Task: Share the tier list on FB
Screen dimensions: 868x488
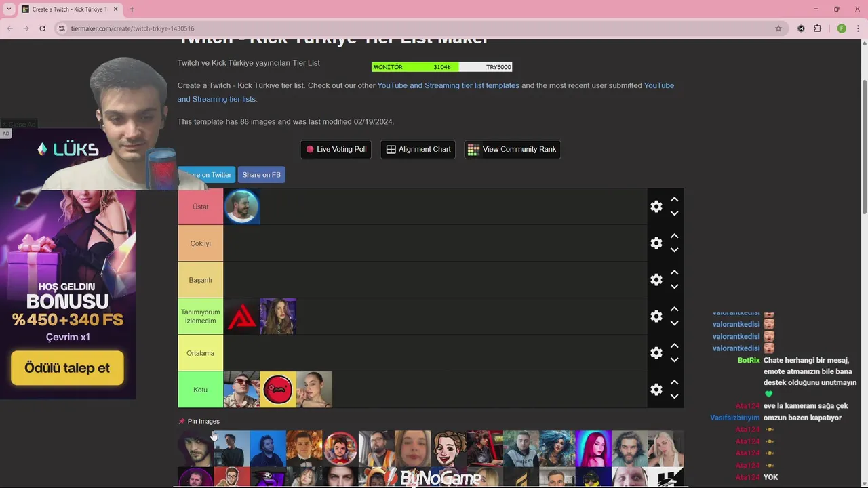Action: click(261, 175)
